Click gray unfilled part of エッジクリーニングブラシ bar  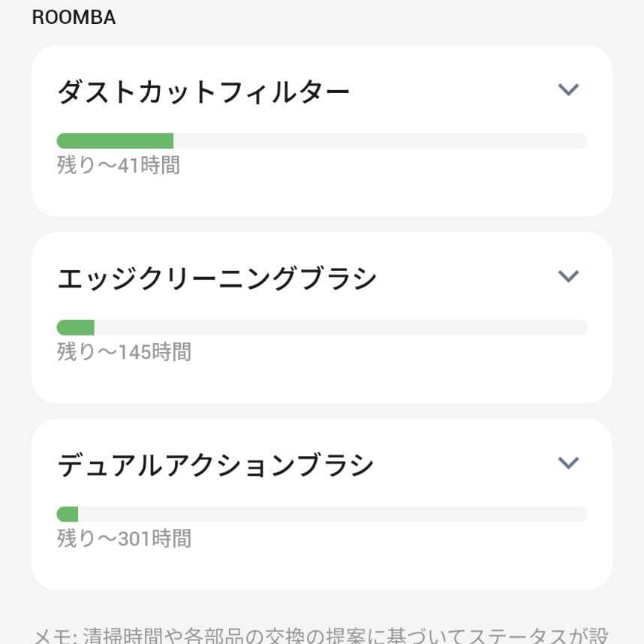(340, 327)
